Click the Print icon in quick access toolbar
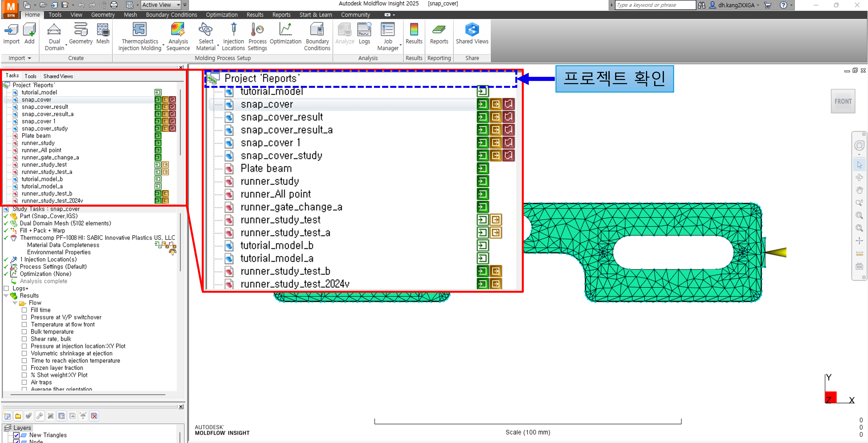Screen dimensions: 868x443 (x=114, y=5)
